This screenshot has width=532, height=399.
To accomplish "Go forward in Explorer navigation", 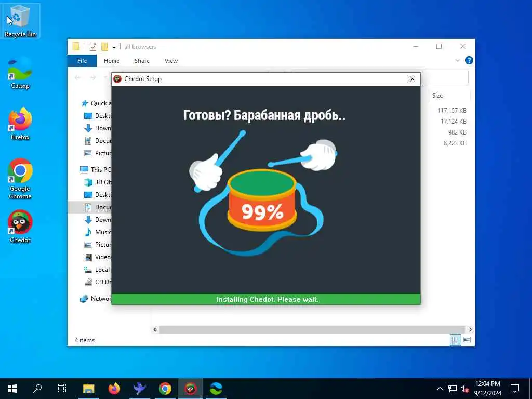I will click(x=92, y=78).
